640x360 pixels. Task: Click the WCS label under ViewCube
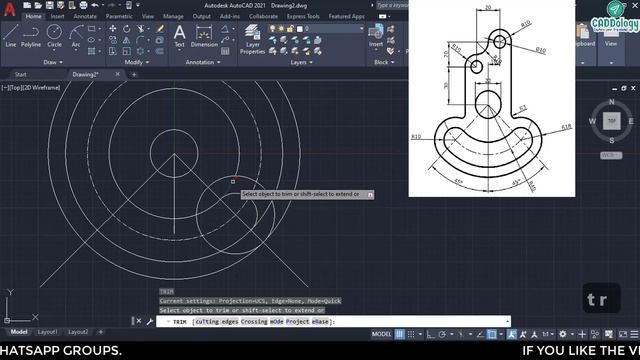point(611,155)
